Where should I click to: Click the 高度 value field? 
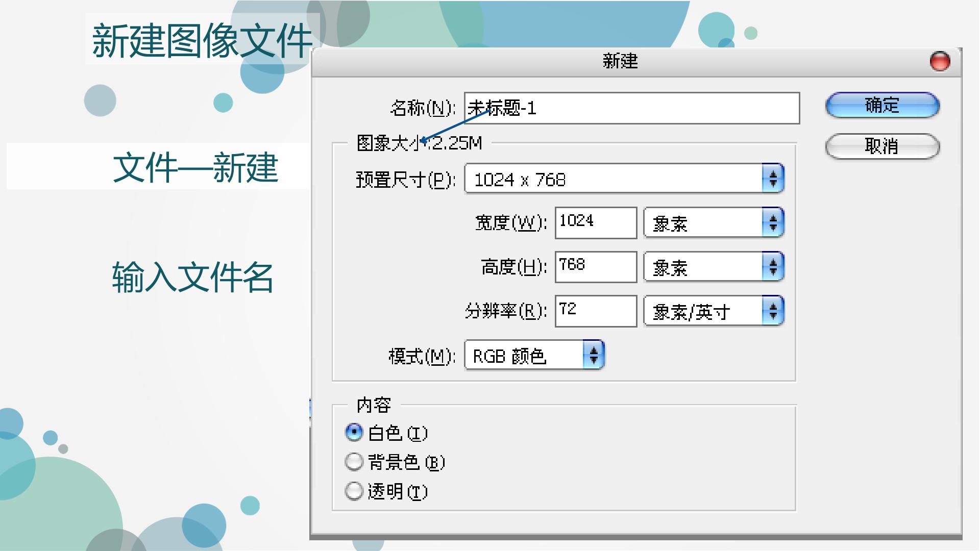pos(596,267)
